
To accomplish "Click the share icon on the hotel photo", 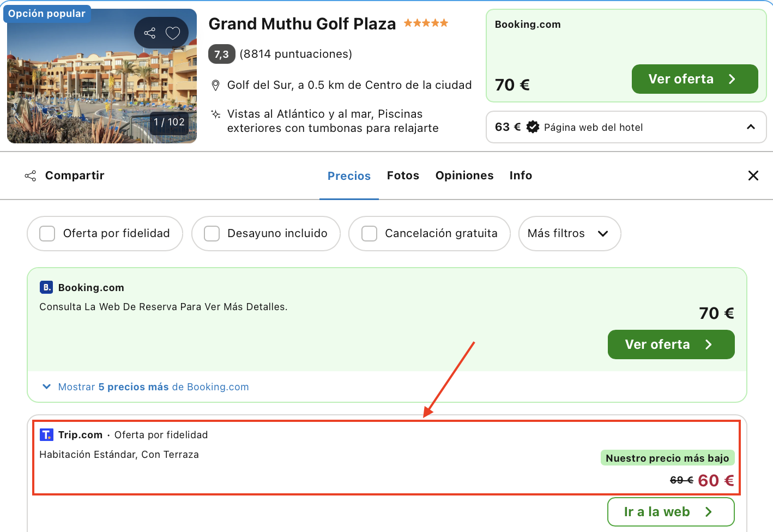I will (149, 33).
